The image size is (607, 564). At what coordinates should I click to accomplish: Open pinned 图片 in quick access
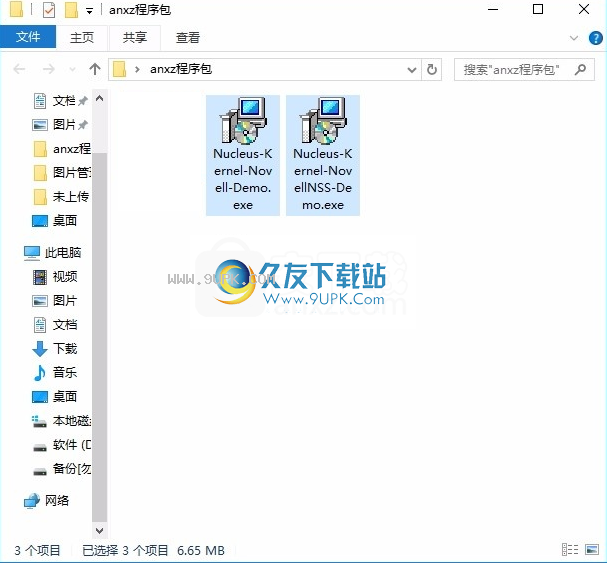click(x=60, y=125)
